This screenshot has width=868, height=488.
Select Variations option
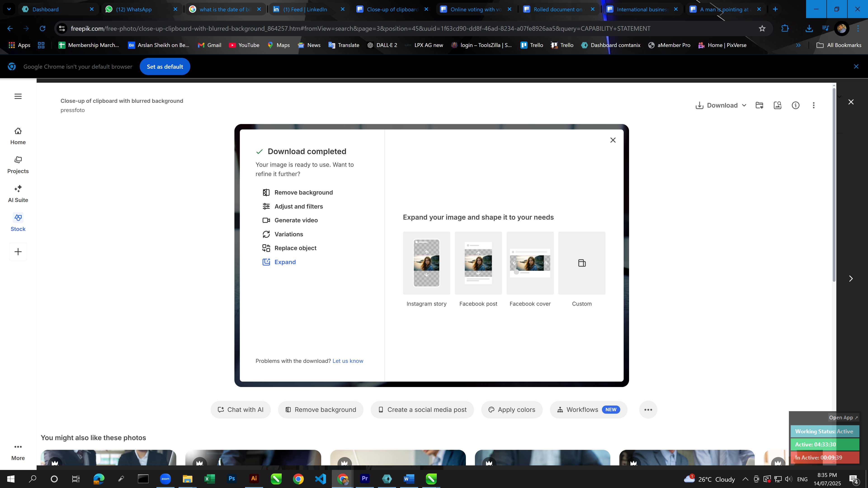pos(282,235)
